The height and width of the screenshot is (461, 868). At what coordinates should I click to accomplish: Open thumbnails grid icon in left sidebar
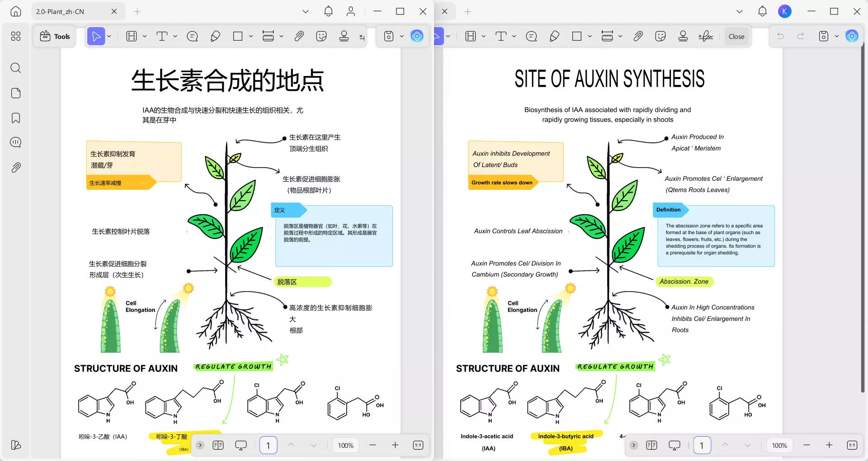tap(16, 36)
